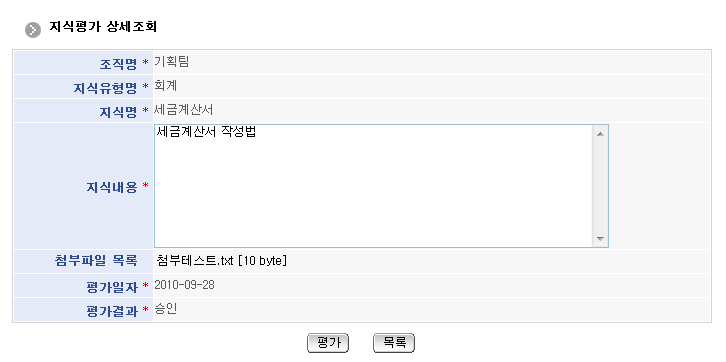Click the 기획팀 organization value
726x362 pixels.
click(171, 62)
